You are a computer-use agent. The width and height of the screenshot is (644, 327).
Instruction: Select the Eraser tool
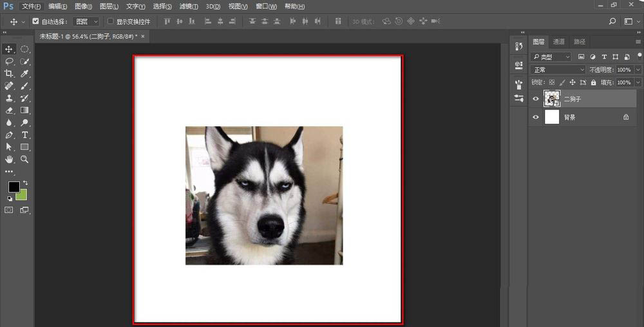[x=8, y=110]
